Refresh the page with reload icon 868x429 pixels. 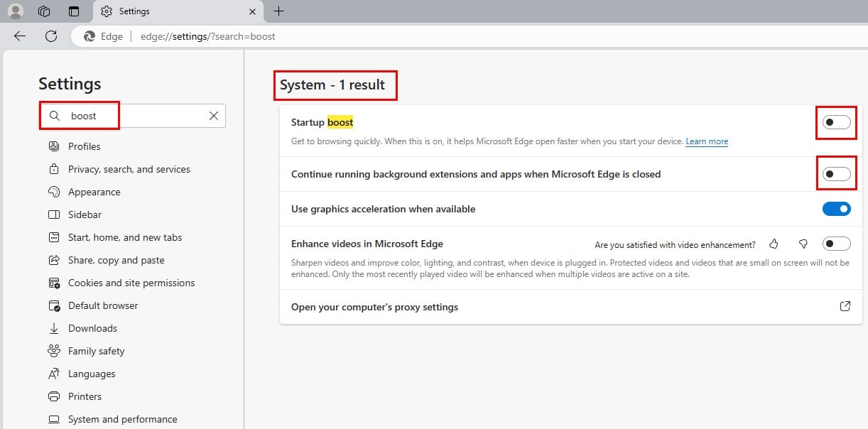pos(51,36)
